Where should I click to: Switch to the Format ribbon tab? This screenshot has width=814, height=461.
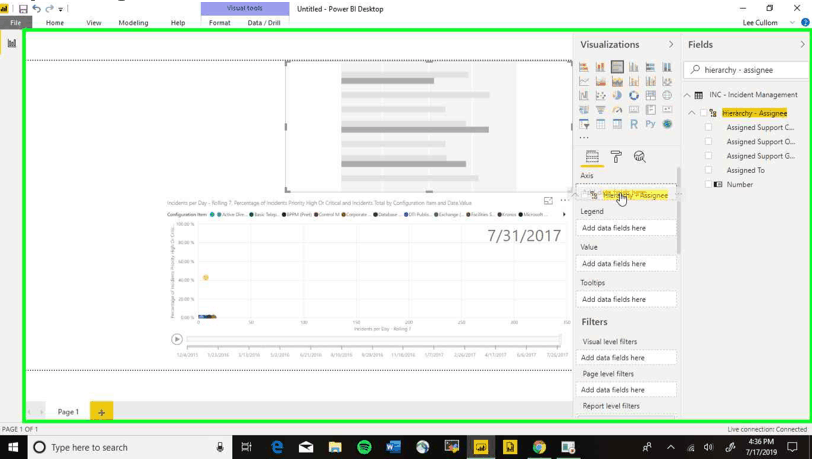pos(220,23)
